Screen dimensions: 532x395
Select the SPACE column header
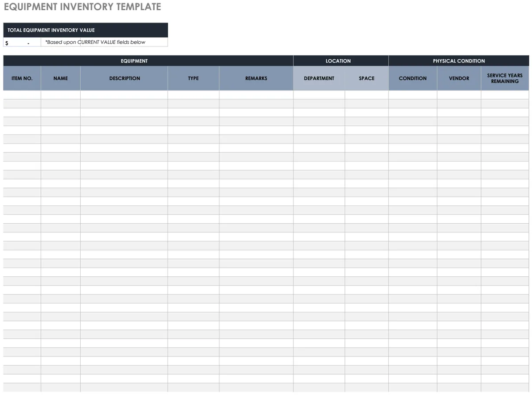[x=367, y=78]
